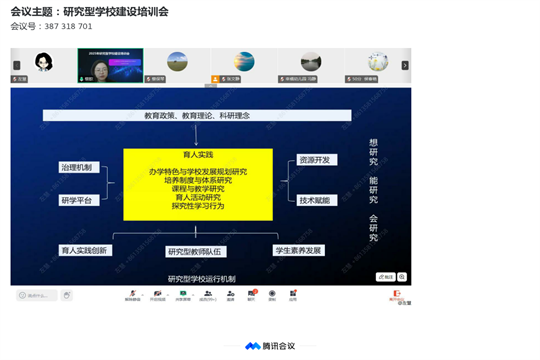Click the orange host badge under sunset avatar
540x360 pixels.
[x=215, y=79]
